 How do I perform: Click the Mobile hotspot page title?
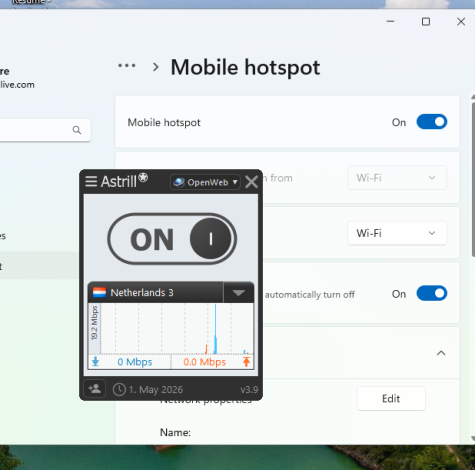coord(245,68)
